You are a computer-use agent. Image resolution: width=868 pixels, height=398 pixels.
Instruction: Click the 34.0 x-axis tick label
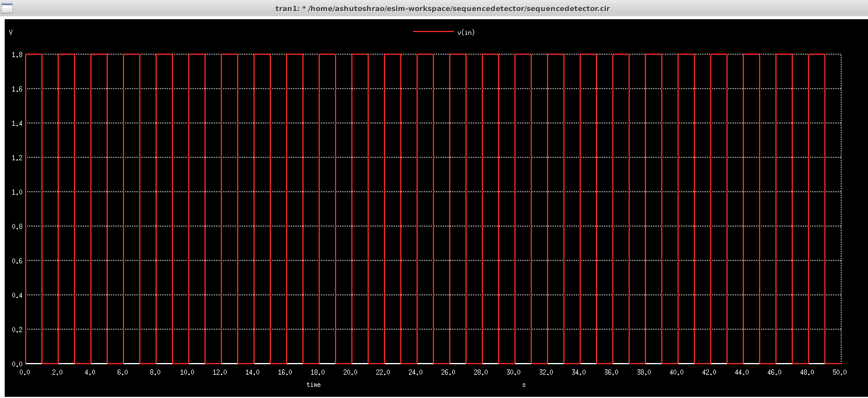pos(578,372)
